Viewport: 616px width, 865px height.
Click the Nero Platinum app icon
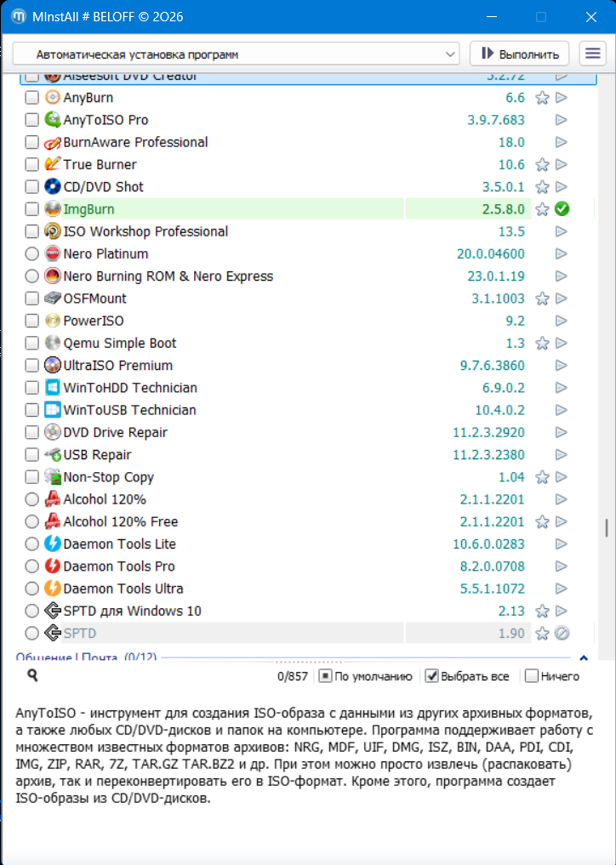point(52,253)
